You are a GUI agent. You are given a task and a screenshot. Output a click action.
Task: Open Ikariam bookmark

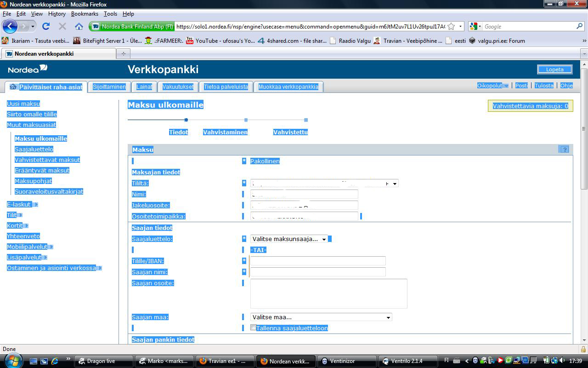(x=36, y=40)
